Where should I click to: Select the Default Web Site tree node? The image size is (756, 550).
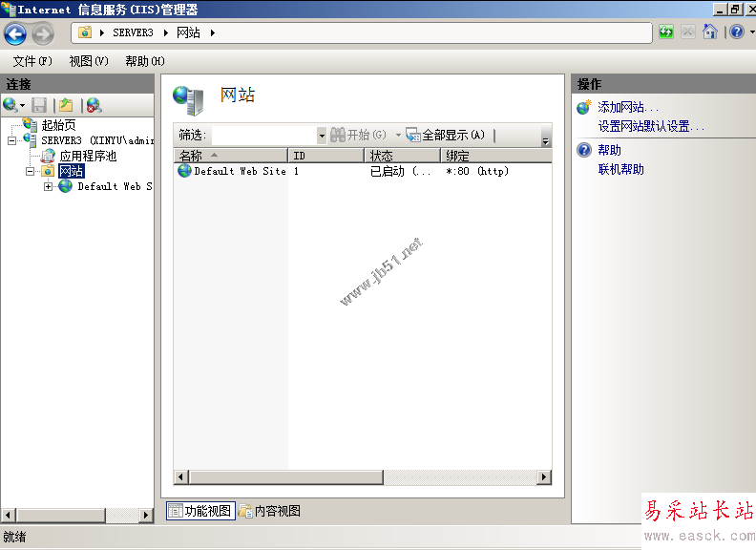point(115,186)
